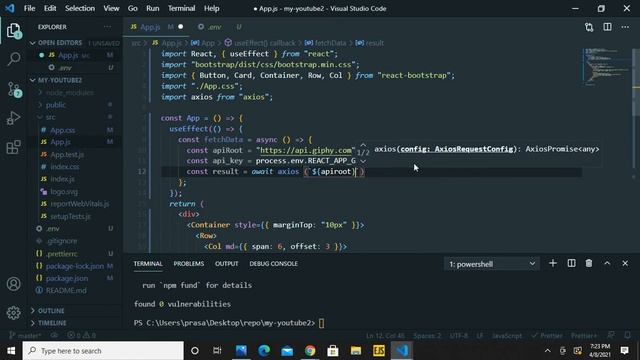Click the Windows taskbar search box
Image resolution: width=640 pixels, height=360 pixels.
coord(103,351)
